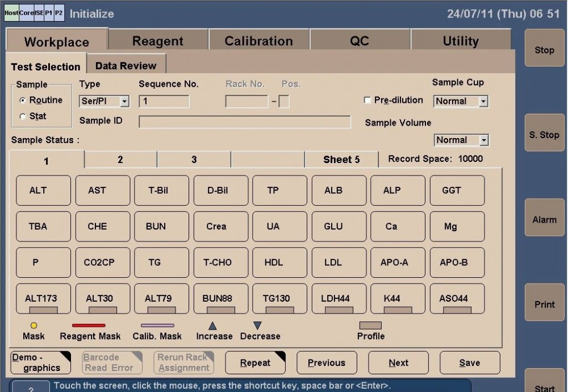The image size is (568, 392).
Task: Click the P2 status indicator
Action: (59, 12)
